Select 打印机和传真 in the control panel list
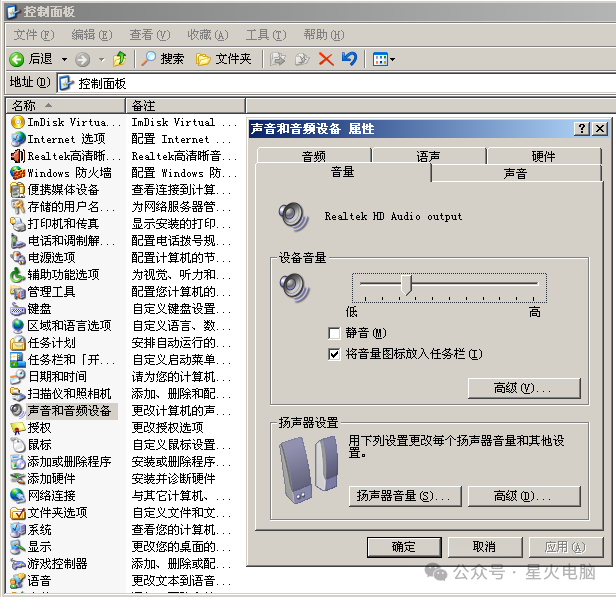The width and height of the screenshot is (616, 597). (62, 223)
